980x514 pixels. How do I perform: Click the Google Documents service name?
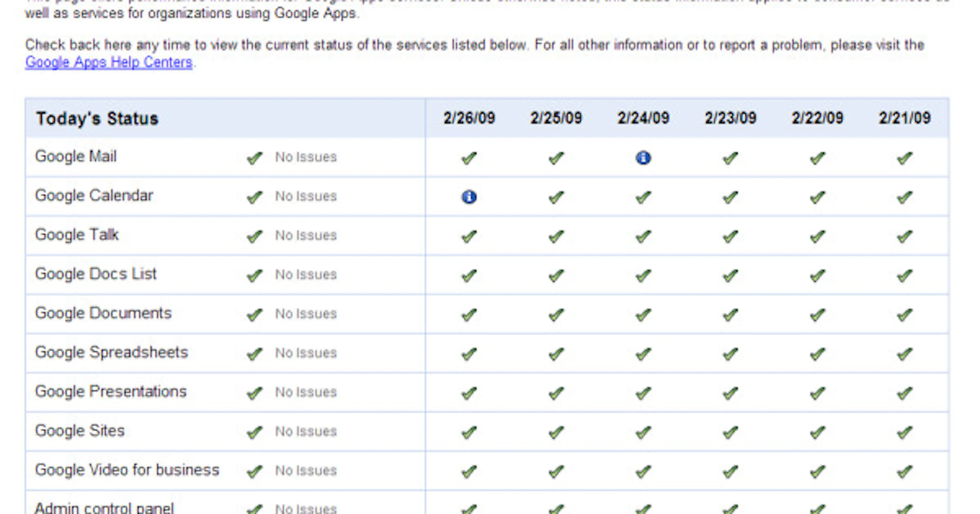click(x=103, y=313)
